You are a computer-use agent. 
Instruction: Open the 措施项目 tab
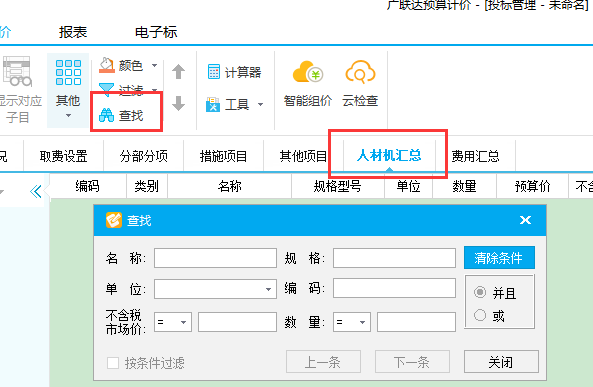(x=224, y=156)
